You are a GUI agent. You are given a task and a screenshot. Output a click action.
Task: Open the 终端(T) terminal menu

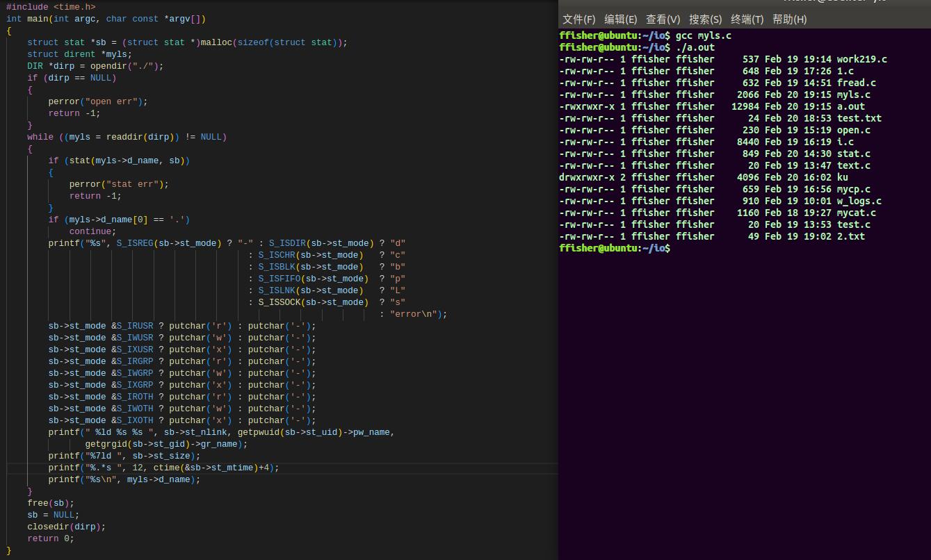[x=747, y=19]
